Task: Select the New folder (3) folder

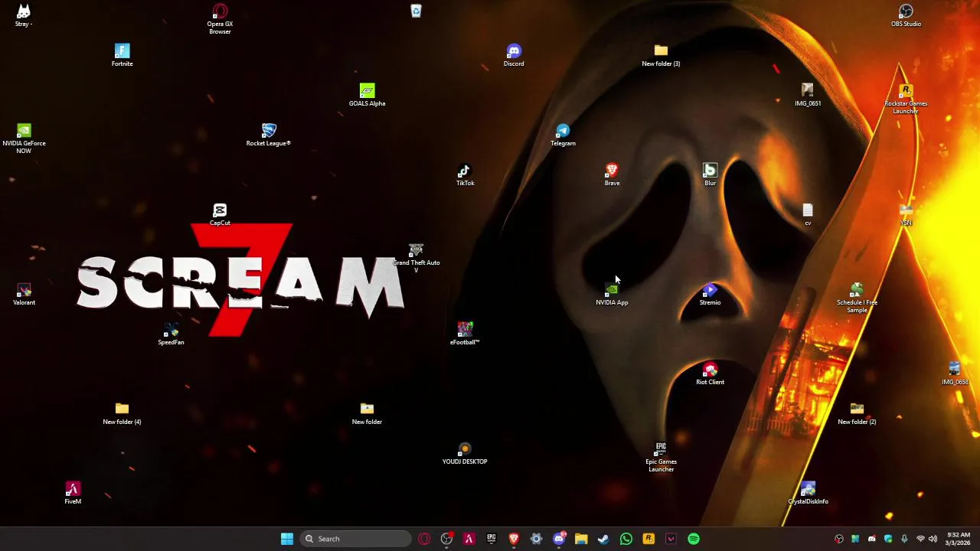Action: (661, 55)
